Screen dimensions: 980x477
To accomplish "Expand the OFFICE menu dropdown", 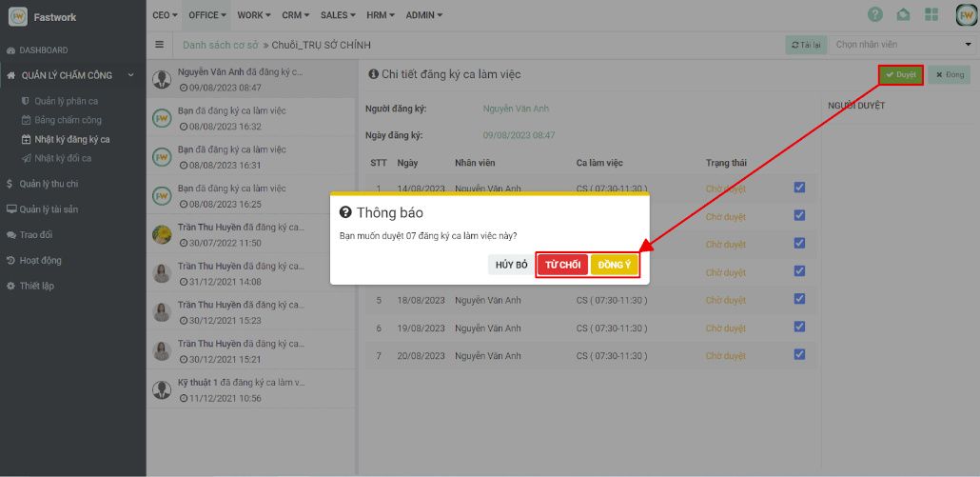I will (x=207, y=15).
